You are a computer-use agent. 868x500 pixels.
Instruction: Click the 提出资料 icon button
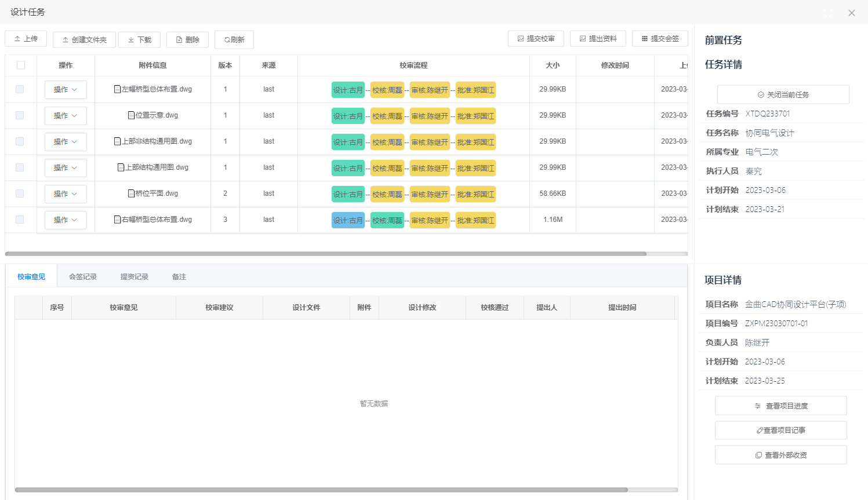click(583, 39)
